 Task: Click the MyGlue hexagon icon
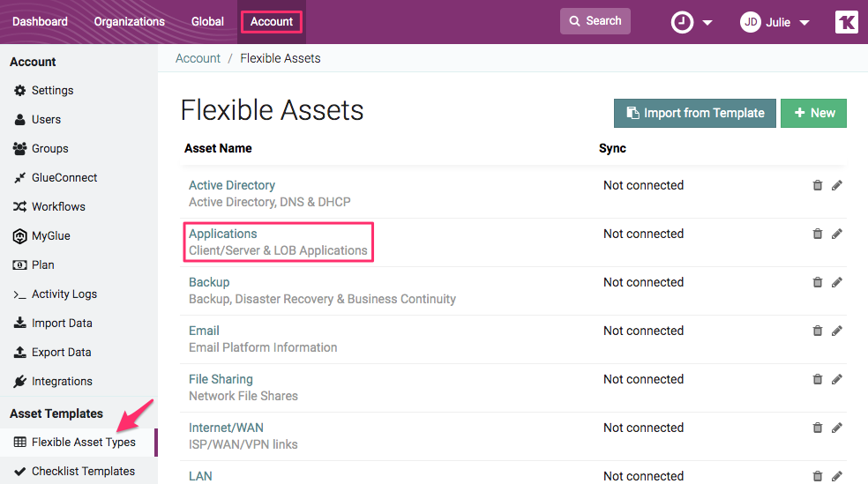point(20,236)
